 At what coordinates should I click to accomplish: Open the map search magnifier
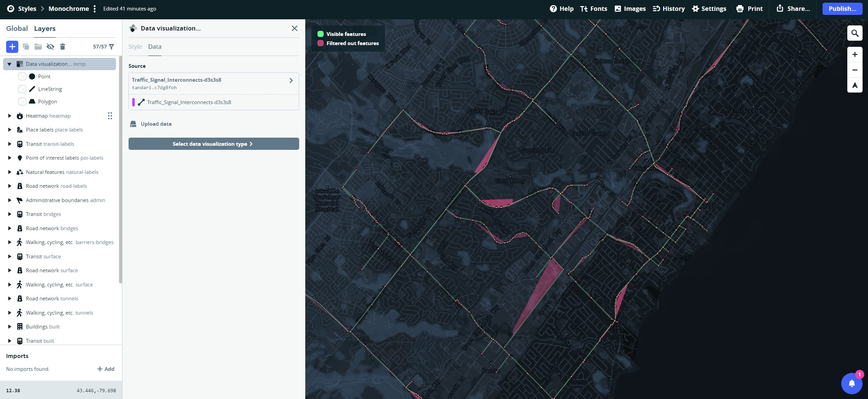pyautogui.click(x=854, y=33)
